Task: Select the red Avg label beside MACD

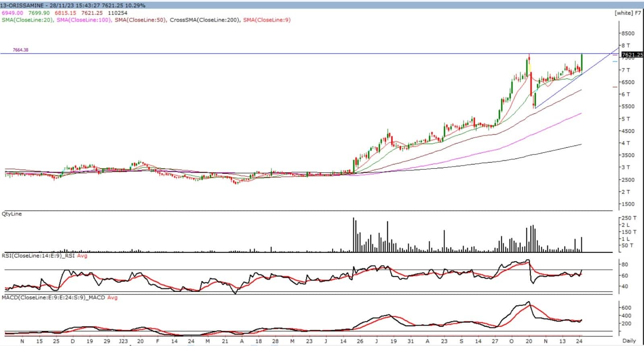Action: pyautogui.click(x=112, y=298)
